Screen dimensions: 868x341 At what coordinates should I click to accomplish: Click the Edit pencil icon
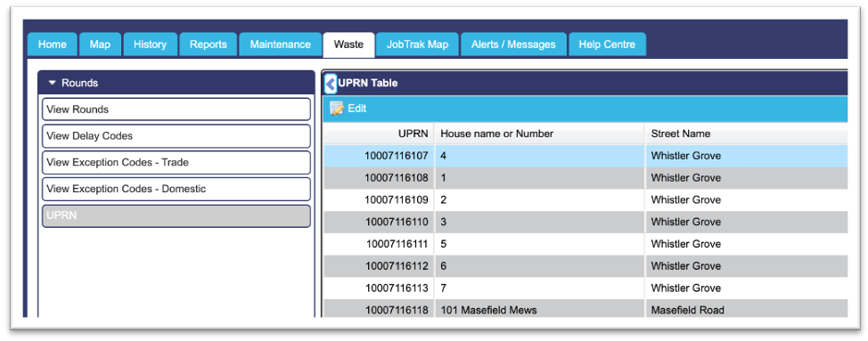point(337,109)
